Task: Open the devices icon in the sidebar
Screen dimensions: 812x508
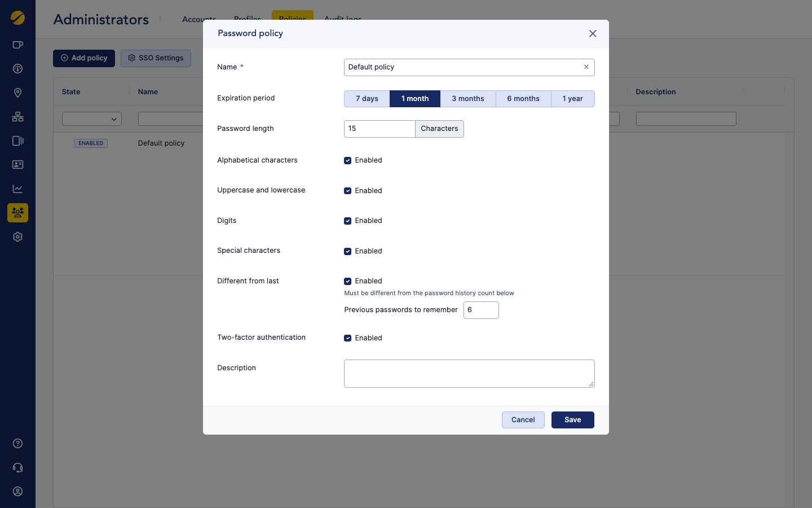Action: (x=17, y=141)
